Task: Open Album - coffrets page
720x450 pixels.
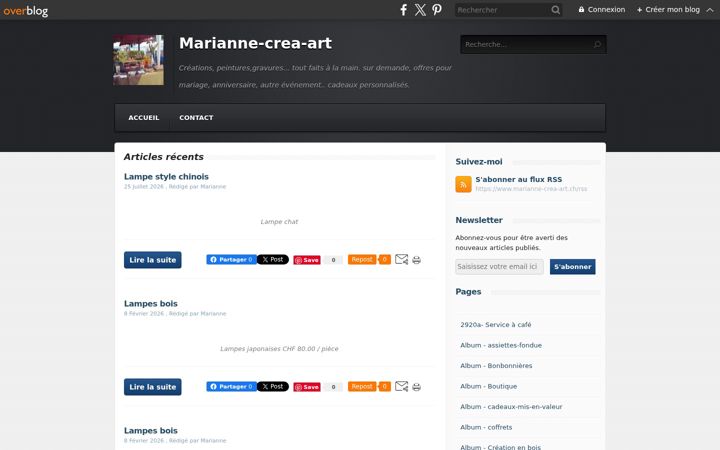Action: pos(486,428)
